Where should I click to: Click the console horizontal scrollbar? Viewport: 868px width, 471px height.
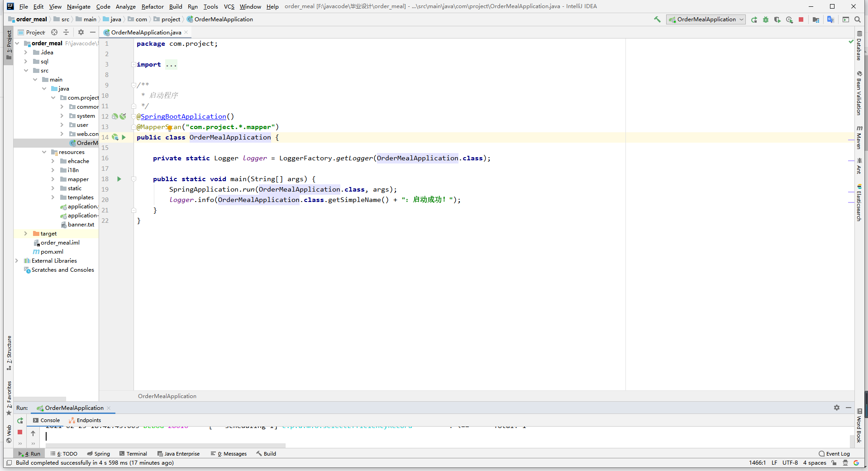[165, 446]
